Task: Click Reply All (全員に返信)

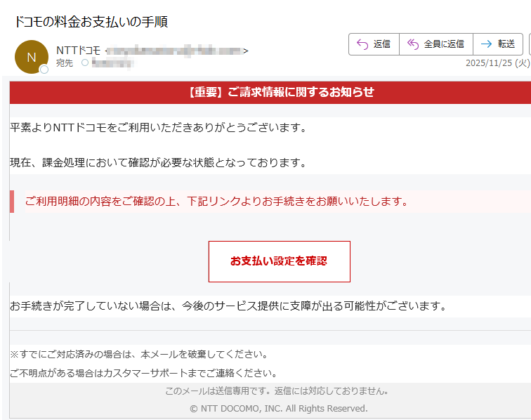Action: pos(435,44)
